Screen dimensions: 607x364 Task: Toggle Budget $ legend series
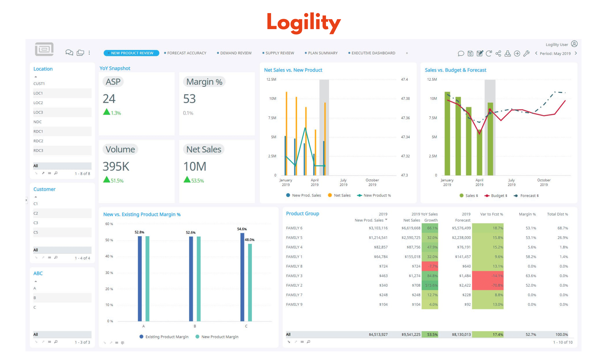click(496, 196)
